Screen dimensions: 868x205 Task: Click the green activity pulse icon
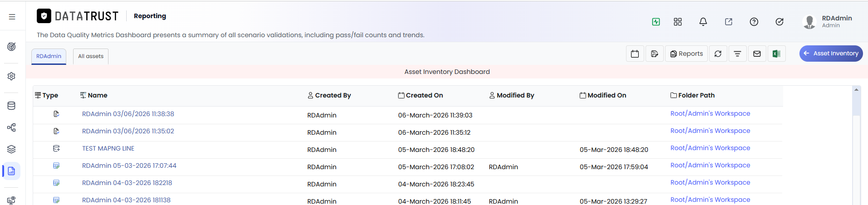pos(656,22)
